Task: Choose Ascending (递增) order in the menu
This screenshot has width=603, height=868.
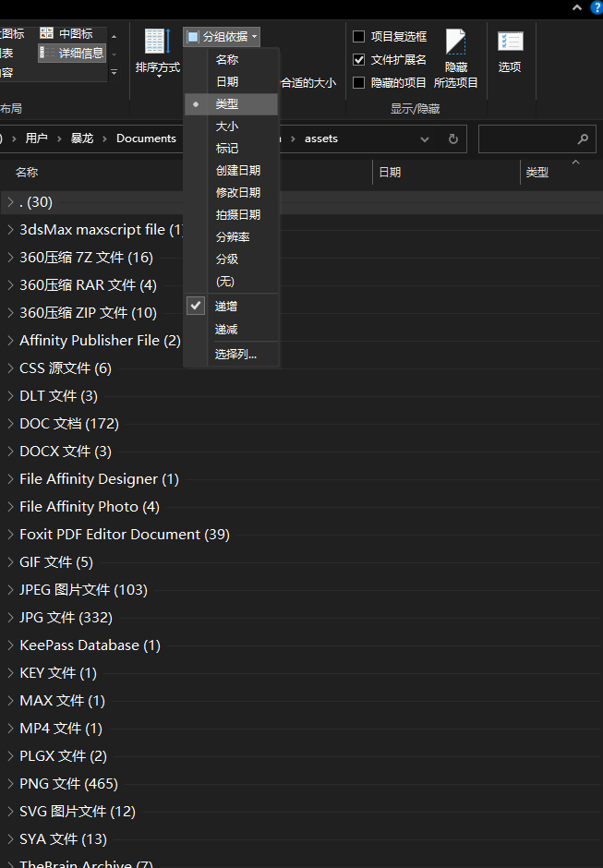Action: pos(232,307)
